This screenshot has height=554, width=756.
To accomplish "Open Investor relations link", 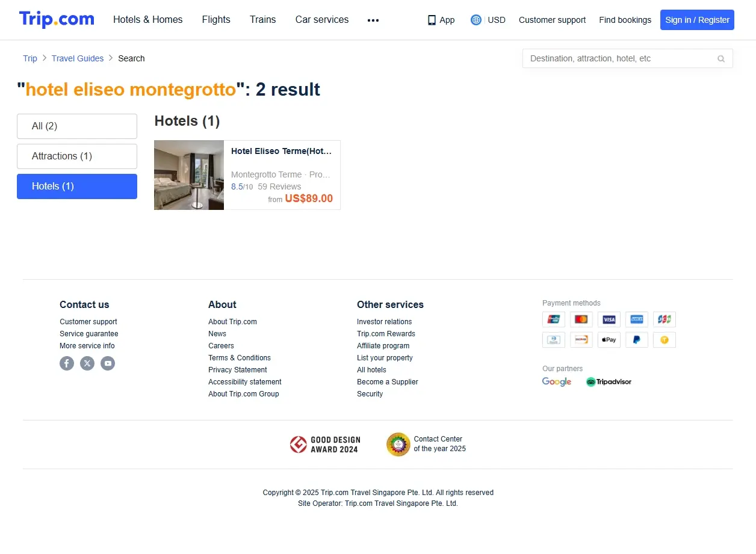I will pyautogui.click(x=385, y=322).
